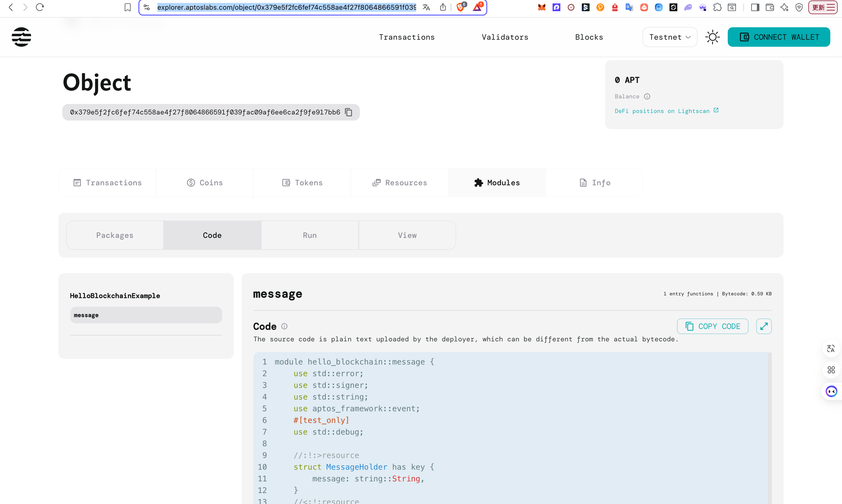Viewport: 842px width, 504px height.
Task: Bookmark this page in browser toolbar
Action: pyautogui.click(x=127, y=7)
